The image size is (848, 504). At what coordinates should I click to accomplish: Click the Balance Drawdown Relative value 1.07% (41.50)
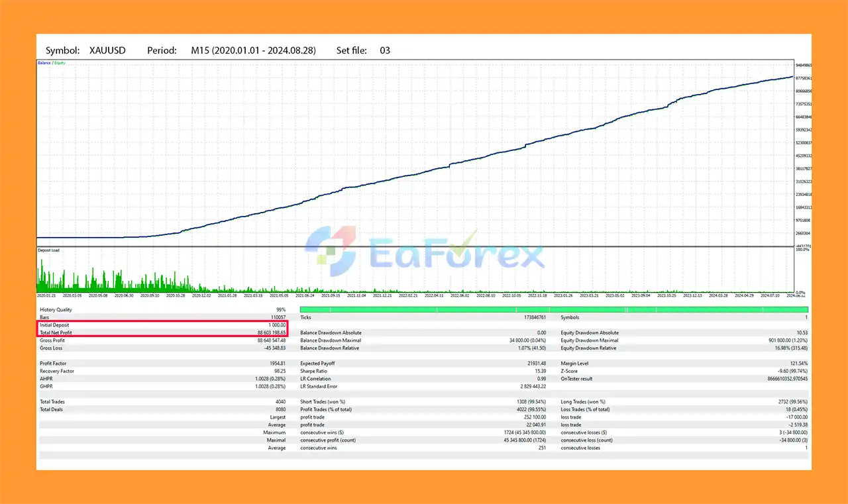[532, 348]
